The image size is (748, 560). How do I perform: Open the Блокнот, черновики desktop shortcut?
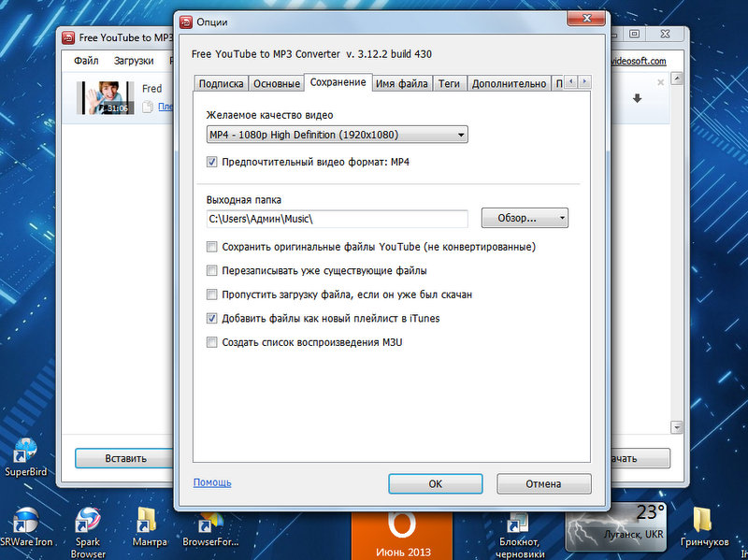(x=520, y=534)
